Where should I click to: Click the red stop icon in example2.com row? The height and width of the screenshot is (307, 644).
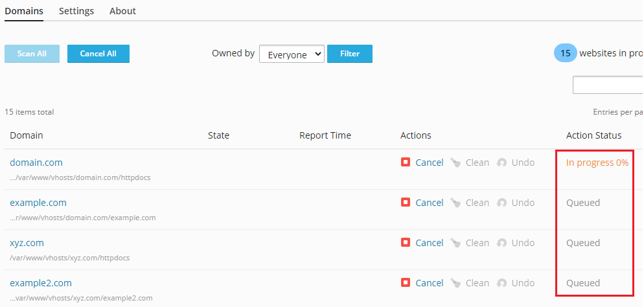406,283
